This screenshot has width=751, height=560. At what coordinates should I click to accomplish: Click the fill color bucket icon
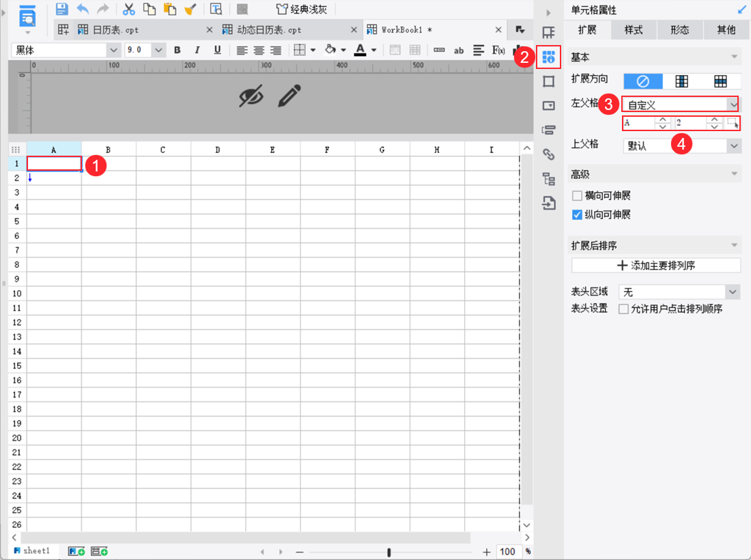[x=330, y=49]
